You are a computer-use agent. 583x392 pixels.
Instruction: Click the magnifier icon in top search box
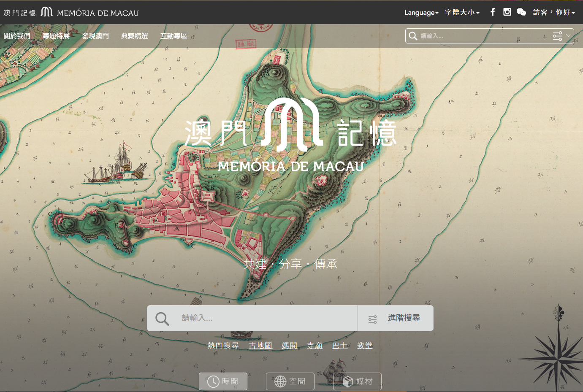[x=413, y=36]
